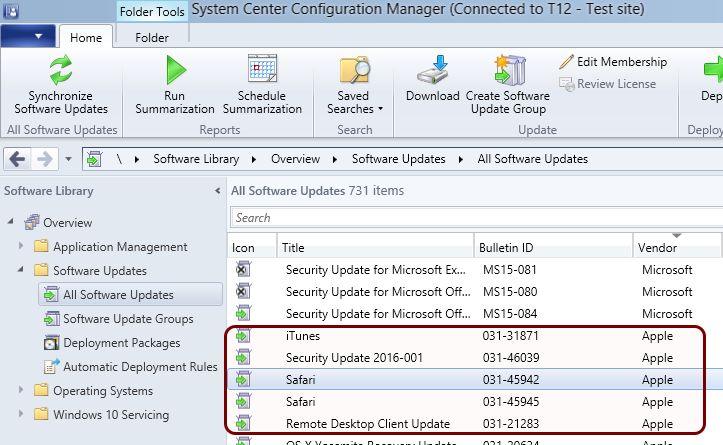Image resolution: width=723 pixels, height=445 pixels.
Task: Click the Automatic Deployment Rules node icon
Action: 51,366
